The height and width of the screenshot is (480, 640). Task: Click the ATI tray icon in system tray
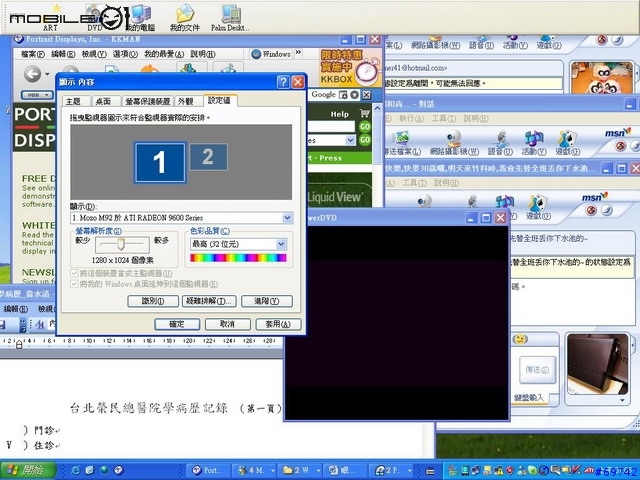point(589,471)
